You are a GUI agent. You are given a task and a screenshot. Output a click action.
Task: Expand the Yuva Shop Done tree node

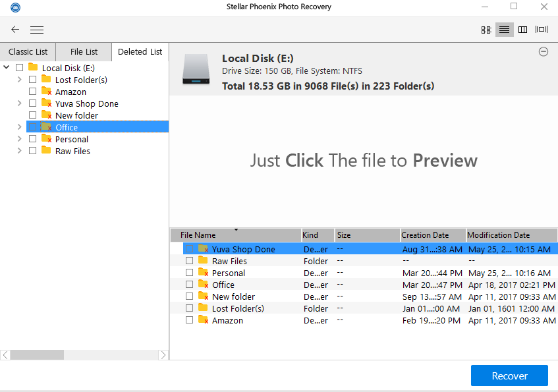pos(20,103)
